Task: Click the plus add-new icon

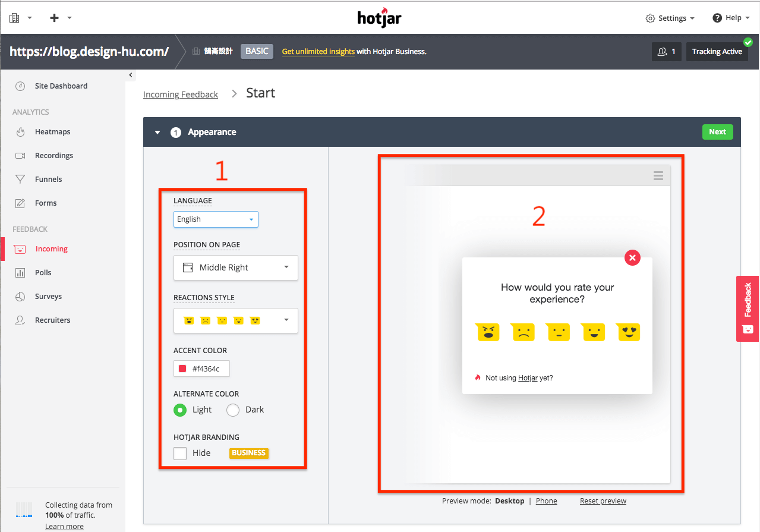Action: [55, 18]
